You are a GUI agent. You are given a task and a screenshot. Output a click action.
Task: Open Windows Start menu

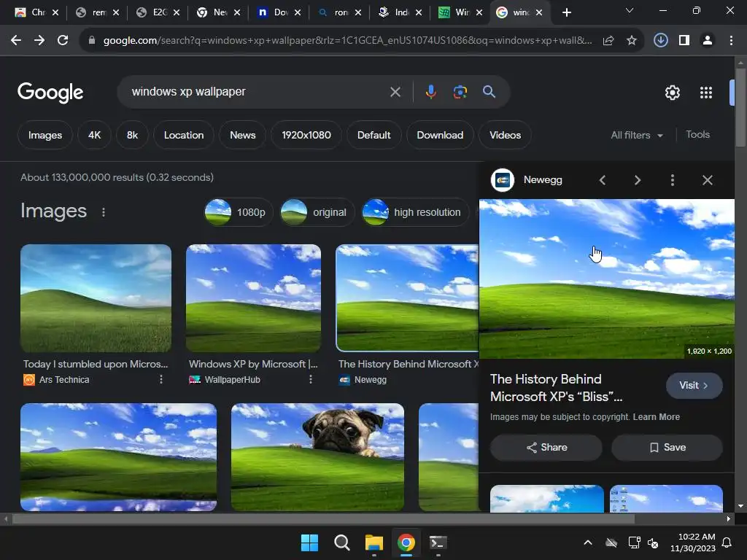coord(309,542)
